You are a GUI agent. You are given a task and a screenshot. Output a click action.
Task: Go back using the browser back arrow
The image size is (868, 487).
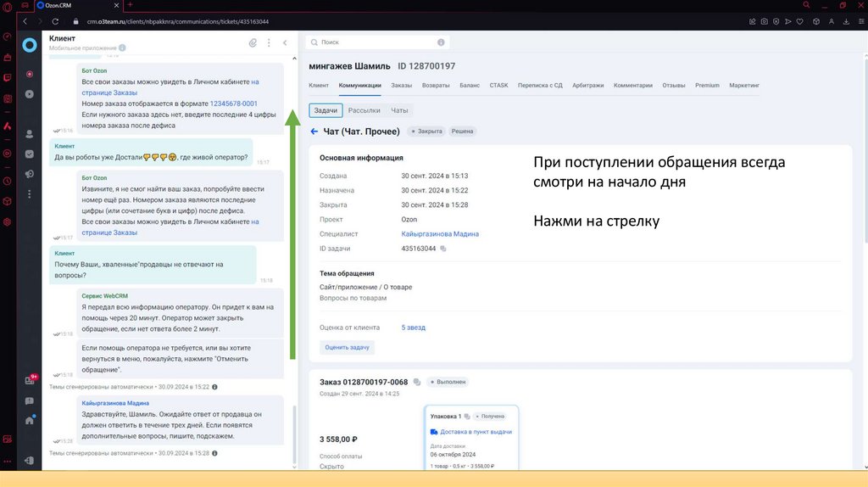[25, 21]
